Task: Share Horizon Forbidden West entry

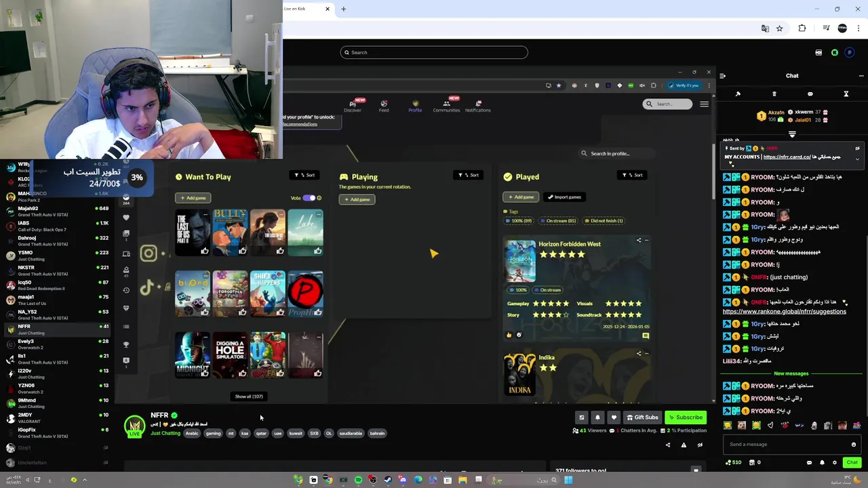Action: 638,240
